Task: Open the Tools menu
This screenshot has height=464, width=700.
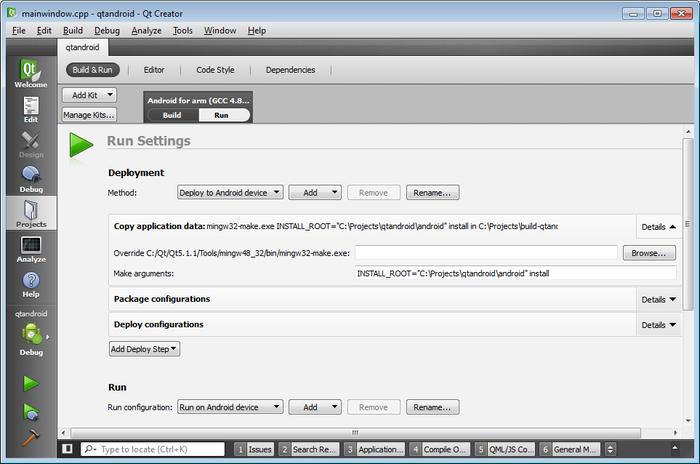Action: coord(183,30)
